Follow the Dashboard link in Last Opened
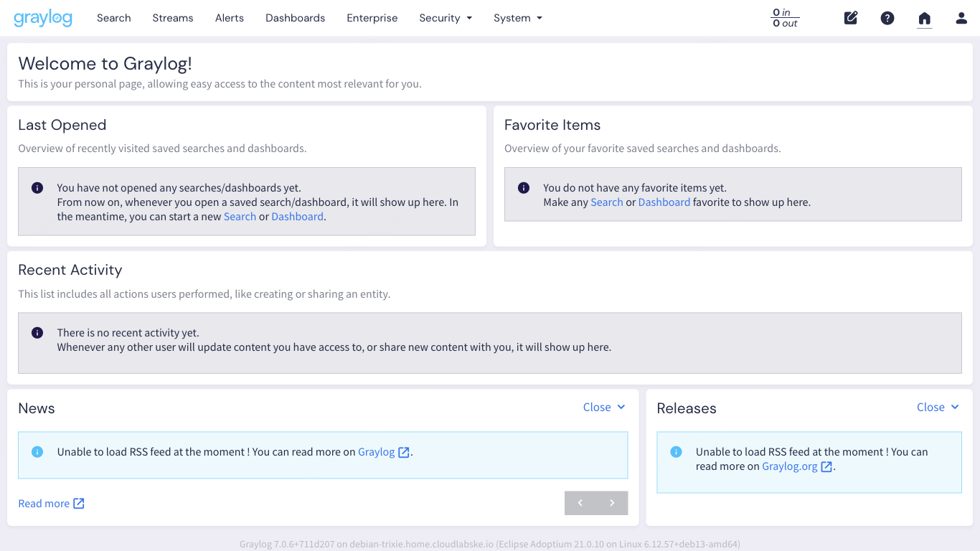Image resolution: width=980 pixels, height=551 pixels. click(x=297, y=217)
